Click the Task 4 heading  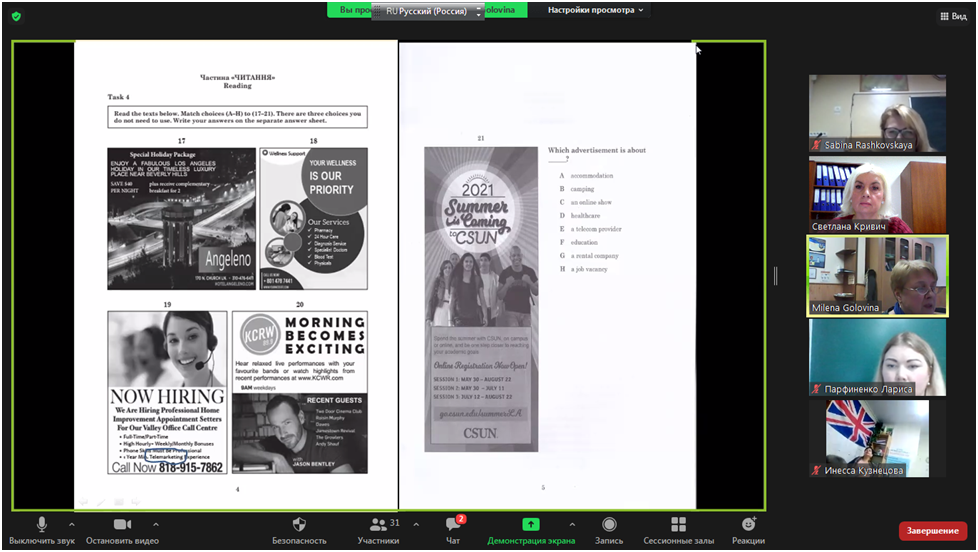[x=119, y=97]
